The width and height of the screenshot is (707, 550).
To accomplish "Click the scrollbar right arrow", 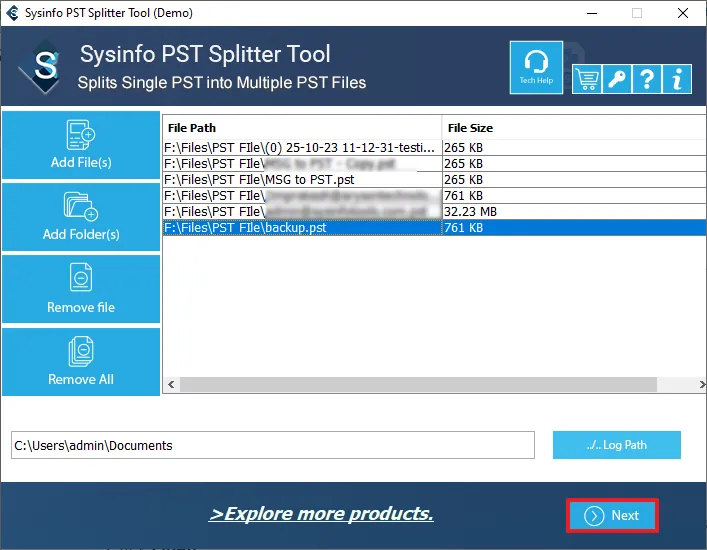I will (x=702, y=385).
